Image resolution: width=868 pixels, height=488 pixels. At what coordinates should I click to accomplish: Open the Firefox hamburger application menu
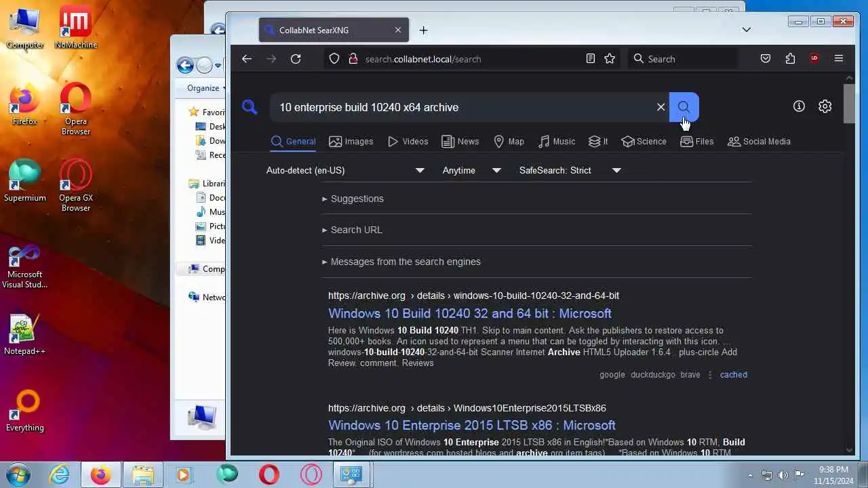(x=839, y=59)
